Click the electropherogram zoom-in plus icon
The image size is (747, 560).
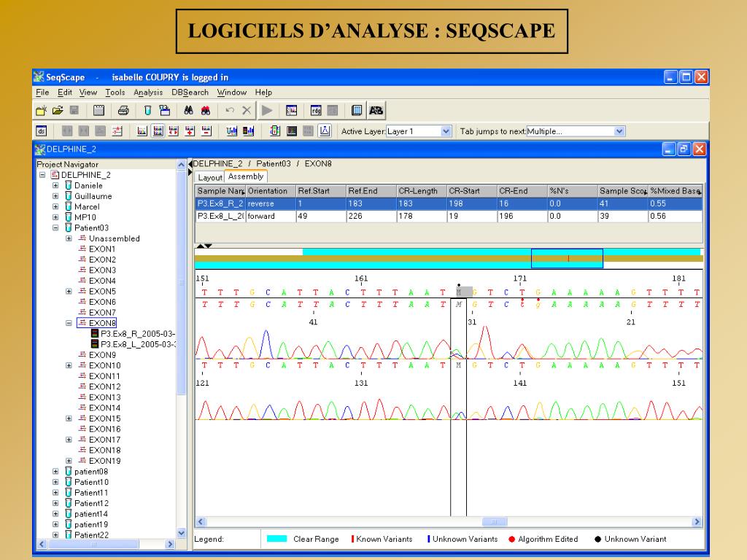pyautogui.click(x=190, y=131)
